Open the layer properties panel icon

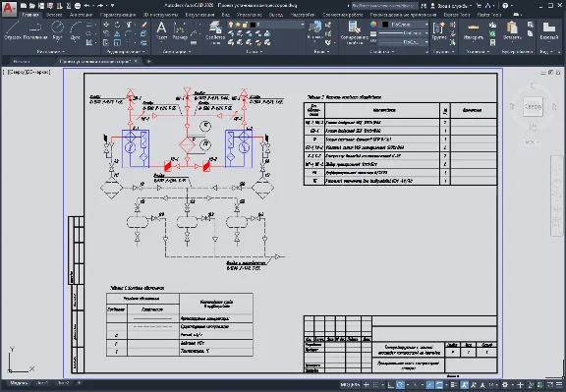tap(215, 32)
